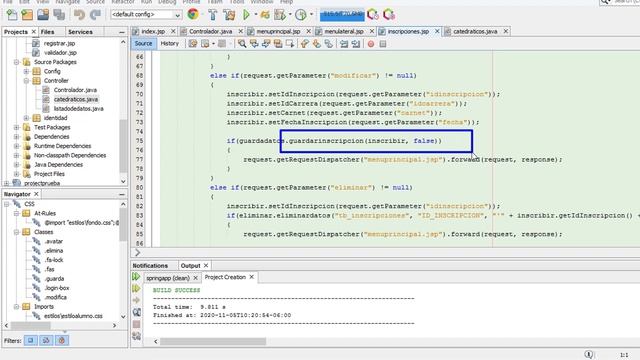640x360 pixels.
Task: Collapse the Controller package node
Action: point(26,81)
